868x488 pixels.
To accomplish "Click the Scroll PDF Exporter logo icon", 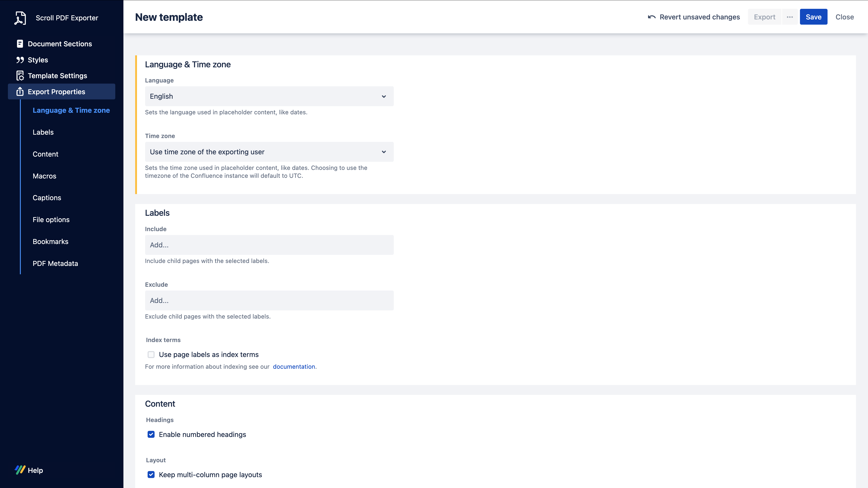I will coord(20,18).
